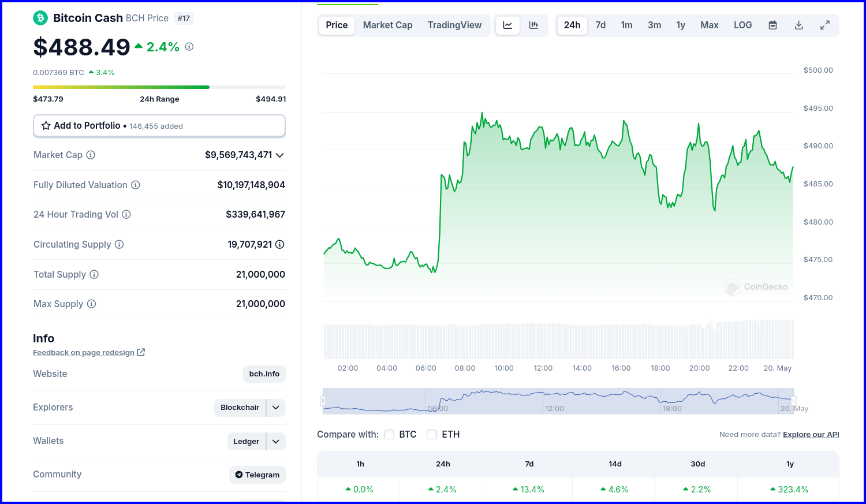Screen dimensions: 866x504
Task: Add Bitcoin Cash to Portfolio
Action: (159, 126)
